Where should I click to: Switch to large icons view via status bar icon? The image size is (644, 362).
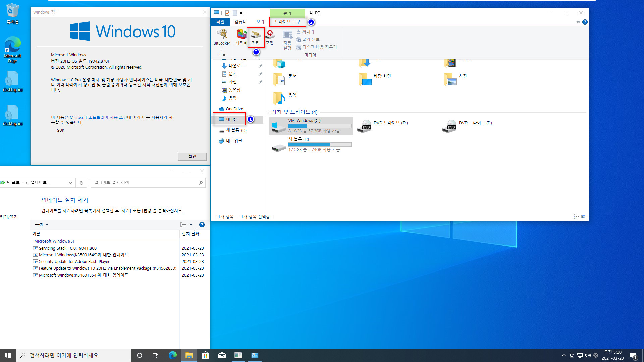point(584,217)
